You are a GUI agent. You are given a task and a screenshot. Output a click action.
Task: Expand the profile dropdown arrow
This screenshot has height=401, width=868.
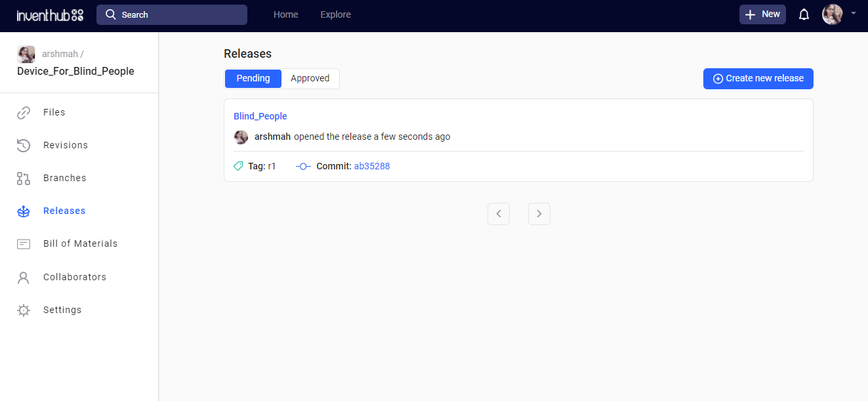click(853, 13)
